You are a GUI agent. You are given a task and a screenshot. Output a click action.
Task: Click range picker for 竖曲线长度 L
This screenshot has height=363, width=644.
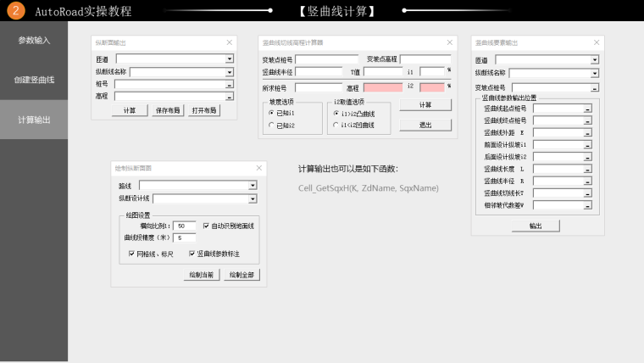tap(587, 169)
